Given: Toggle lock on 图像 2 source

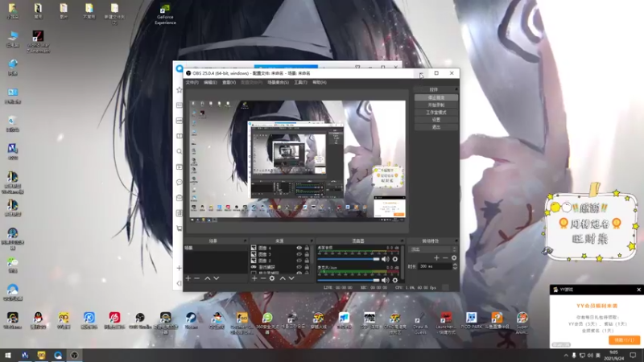Looking at the screenshot, I should (x=307, y=261).
